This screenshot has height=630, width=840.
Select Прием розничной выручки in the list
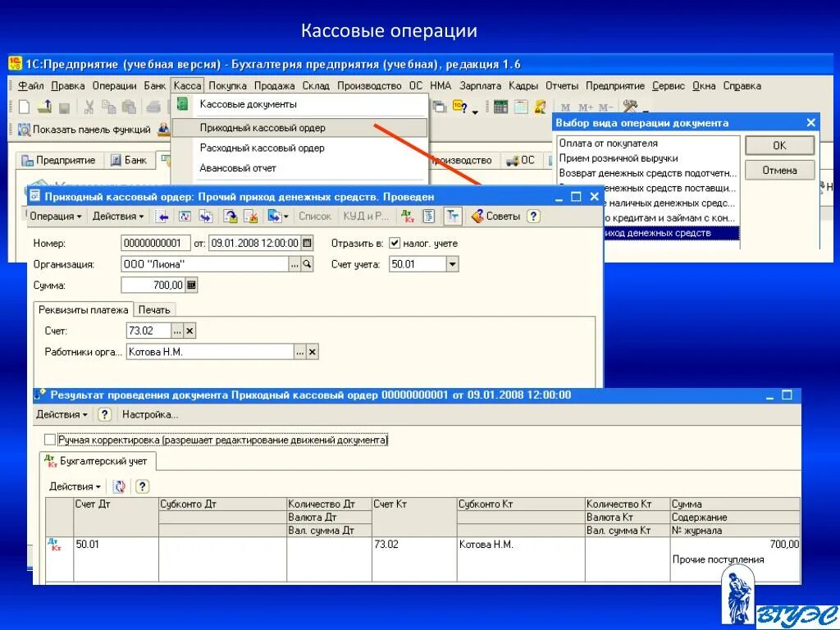[648, 158]
